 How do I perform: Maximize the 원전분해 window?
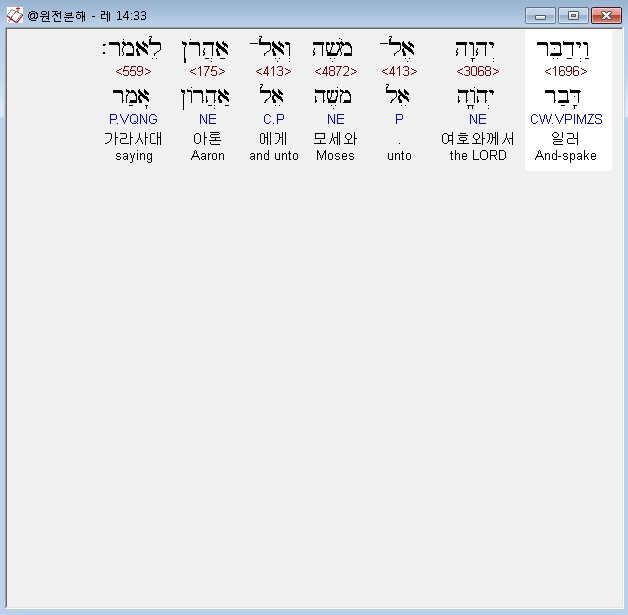pos(573,16)
